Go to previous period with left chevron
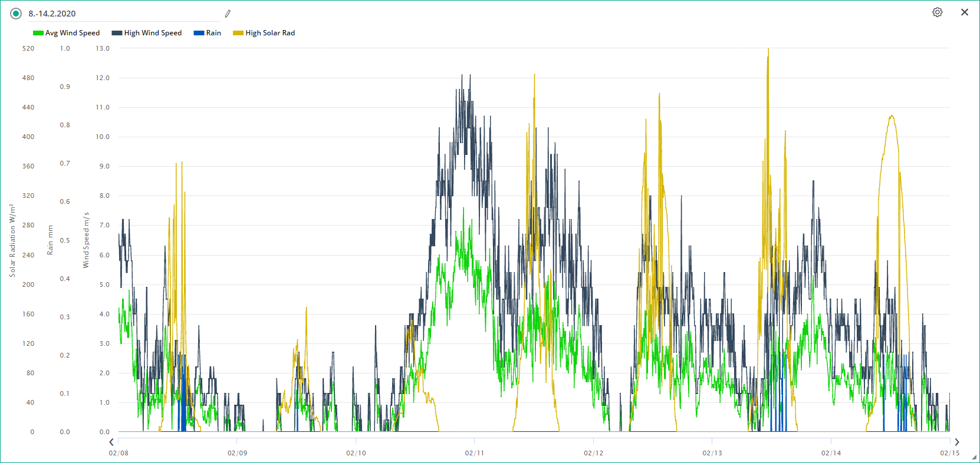This screenshot has width=980, height=463. [x=111, y=442]
